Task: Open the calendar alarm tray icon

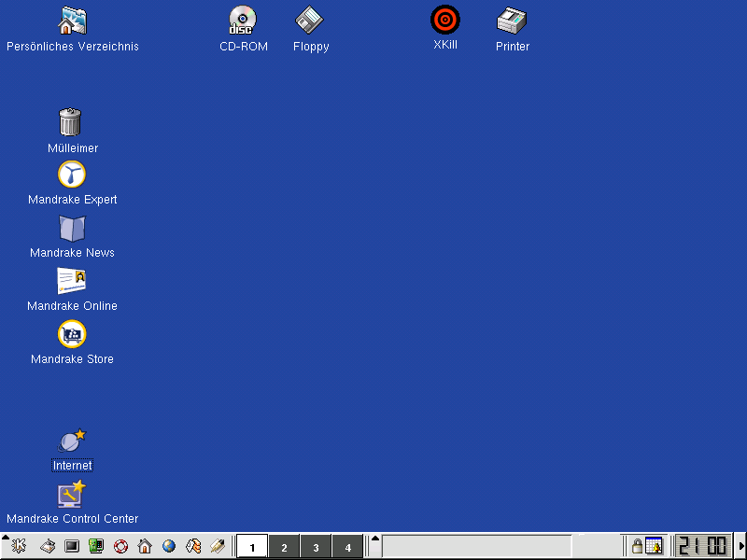Action: click(655, 546)
